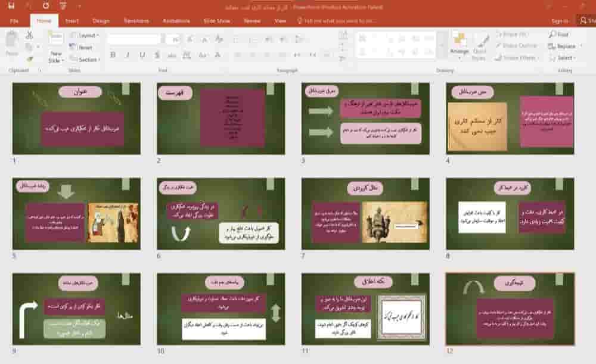Select slide 1 thumbnail
The width and height of the screenshot is (596, 364).
pyautogui.click(x=76, y=119)
